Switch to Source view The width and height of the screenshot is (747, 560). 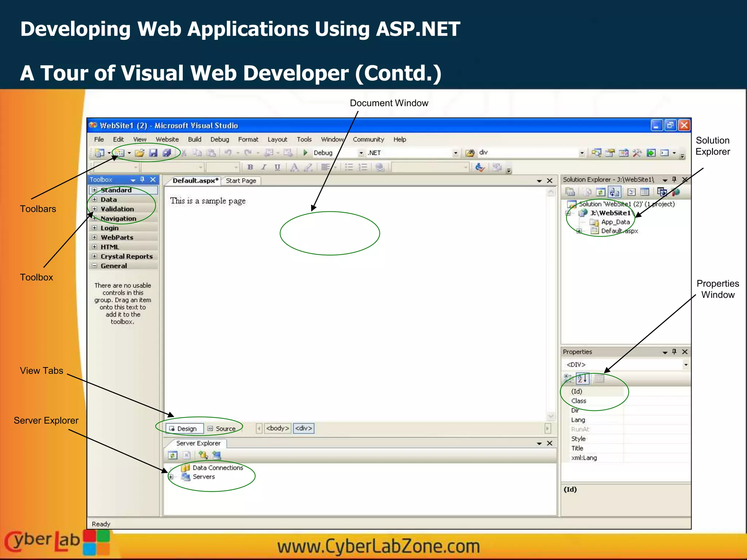[x=222, y=429]
